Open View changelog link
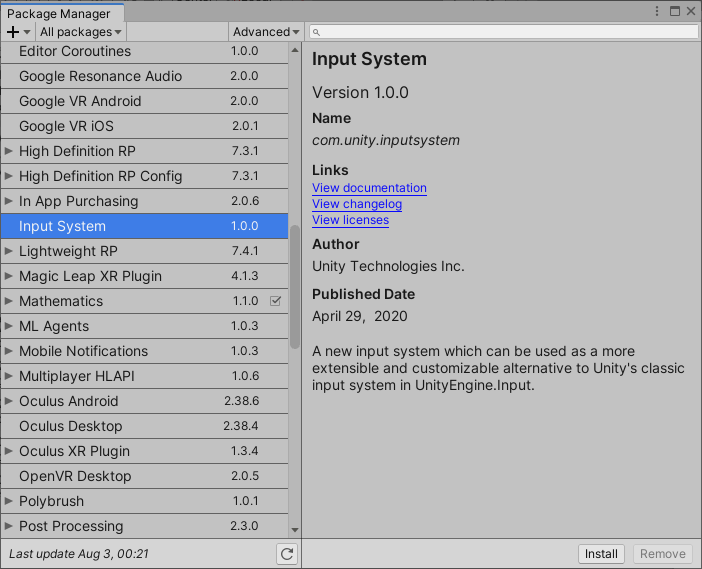Viewport: 702px width, 569px height. 357,204
